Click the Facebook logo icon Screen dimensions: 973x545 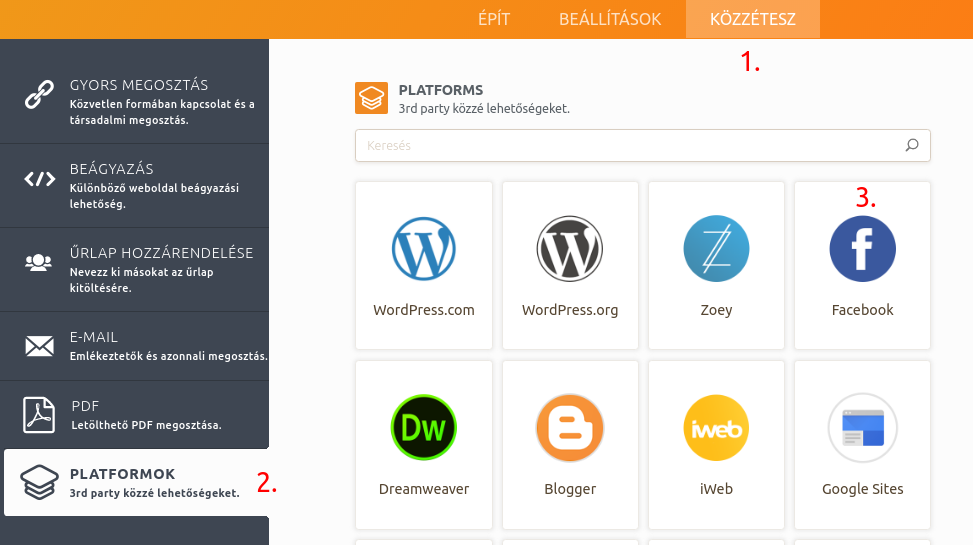[x=862, y=249]
